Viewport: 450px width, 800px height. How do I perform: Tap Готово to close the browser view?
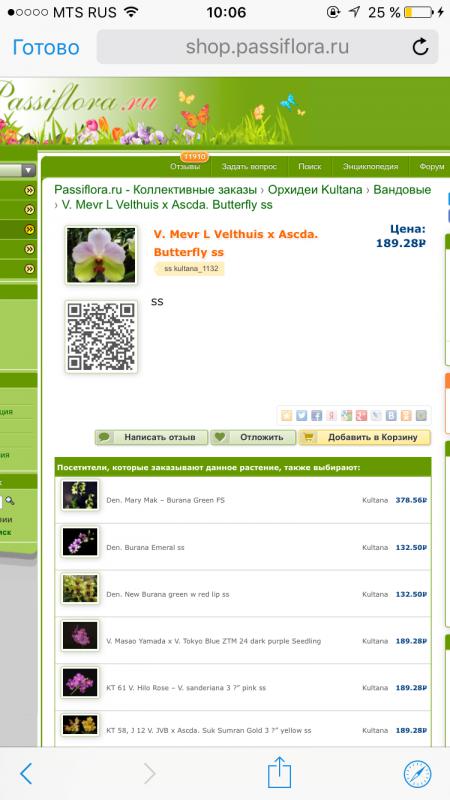[46, 47]
